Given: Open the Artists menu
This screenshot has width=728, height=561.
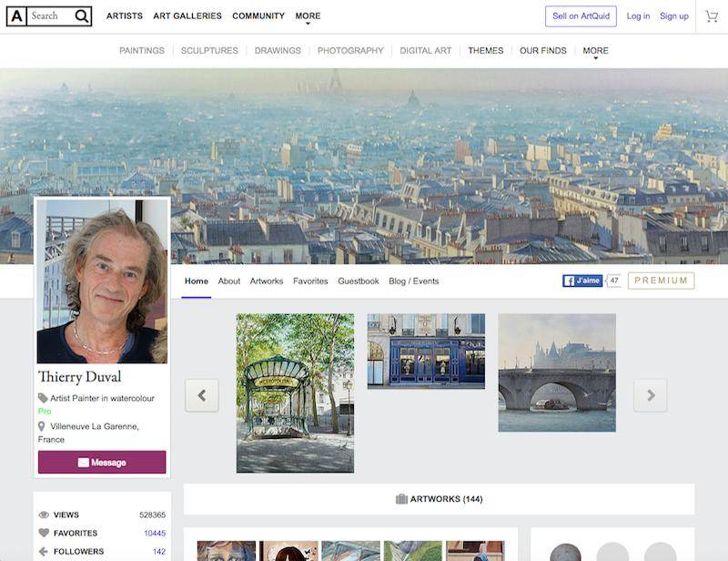Looking at the screenshot, I should point(125,16).
